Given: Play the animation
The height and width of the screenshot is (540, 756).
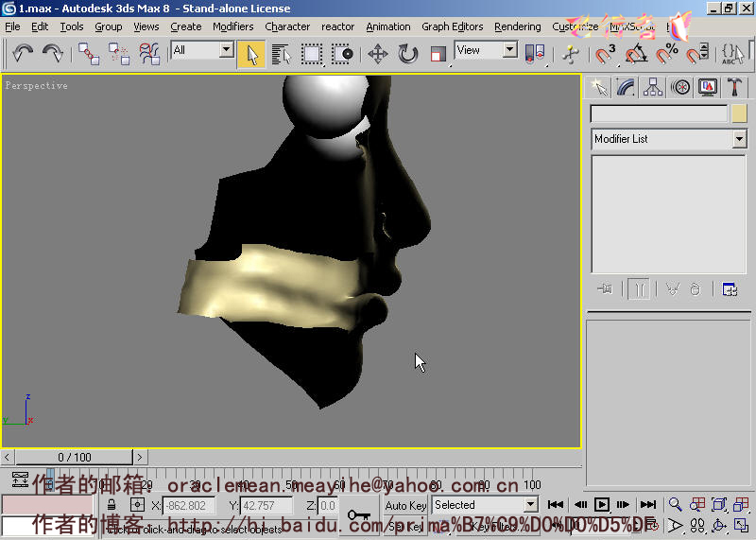Looking at the screenshot, I should click(x=602, y=505).
